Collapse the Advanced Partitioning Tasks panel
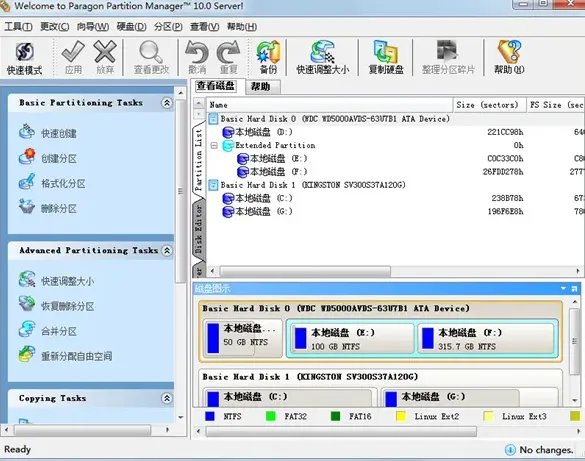585x461 pixels. (167, 250)
